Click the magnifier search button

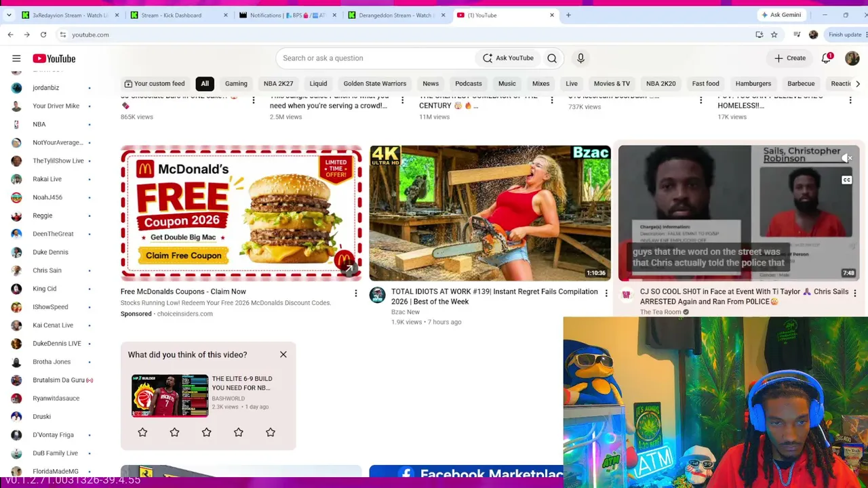552,58
